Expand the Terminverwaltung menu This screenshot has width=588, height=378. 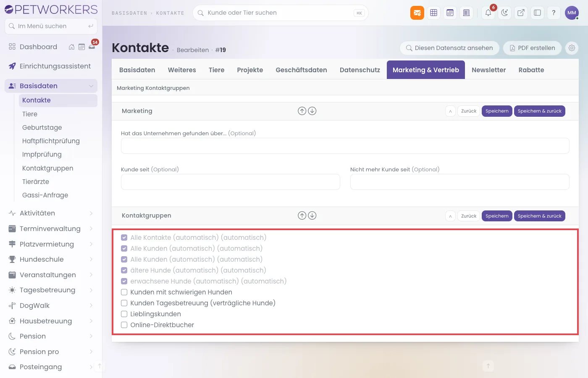coord(91,228)
